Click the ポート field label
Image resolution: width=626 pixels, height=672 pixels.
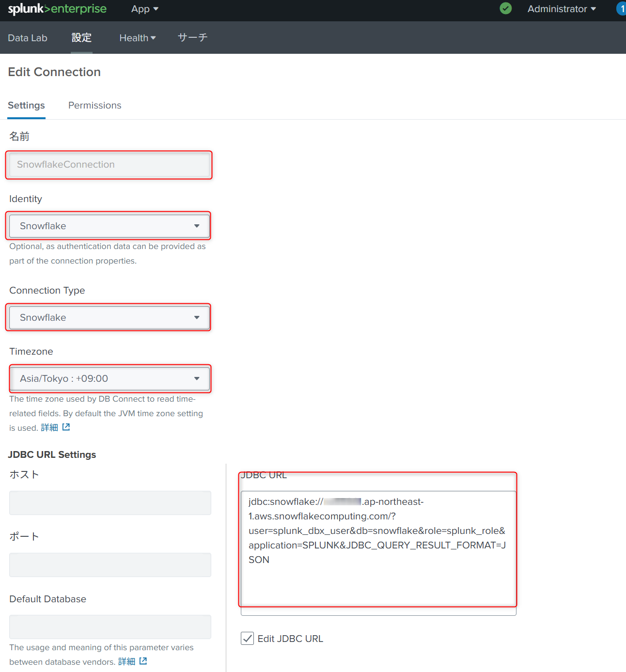pos(24,536)
